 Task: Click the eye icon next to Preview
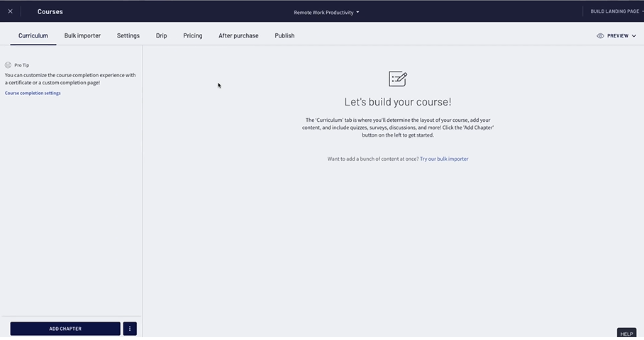click(x=601, y=35)
